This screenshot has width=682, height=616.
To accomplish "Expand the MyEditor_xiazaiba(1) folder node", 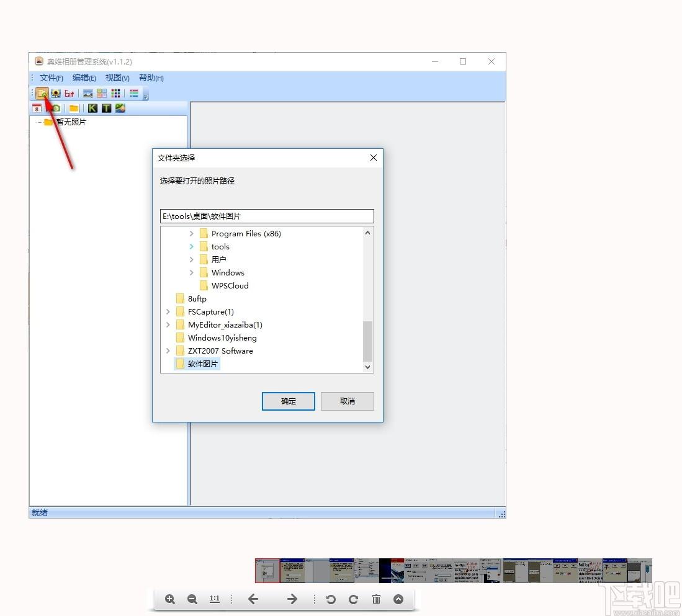I will pyautogui.click(x=168, y=325).
